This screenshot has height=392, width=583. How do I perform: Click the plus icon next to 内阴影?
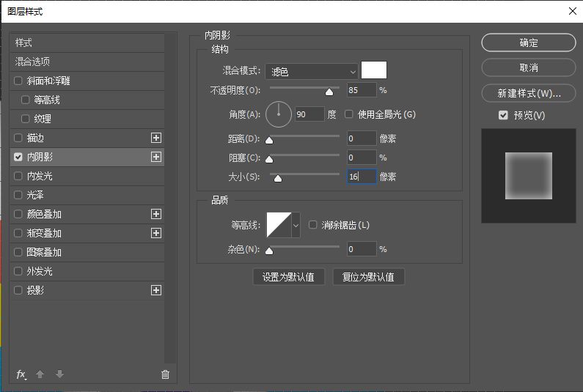pos(156,157)
